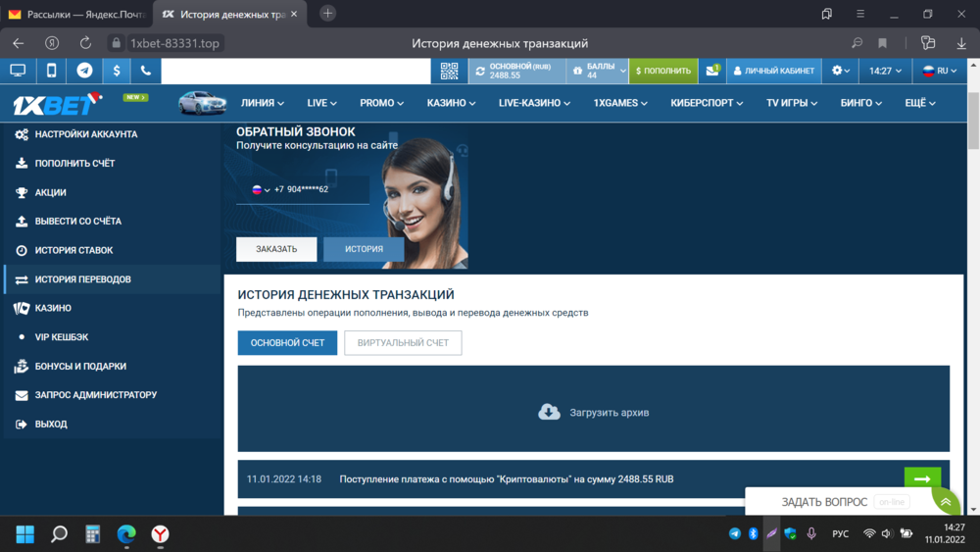Open БОНУСЫ И ПОДАРКИ in sidebar

coord(113,366)
